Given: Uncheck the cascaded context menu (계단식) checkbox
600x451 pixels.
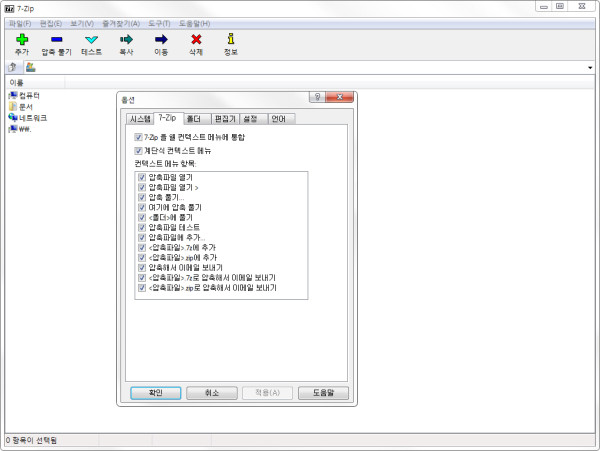Looking at the screenshot, I should tap(138, 150).
